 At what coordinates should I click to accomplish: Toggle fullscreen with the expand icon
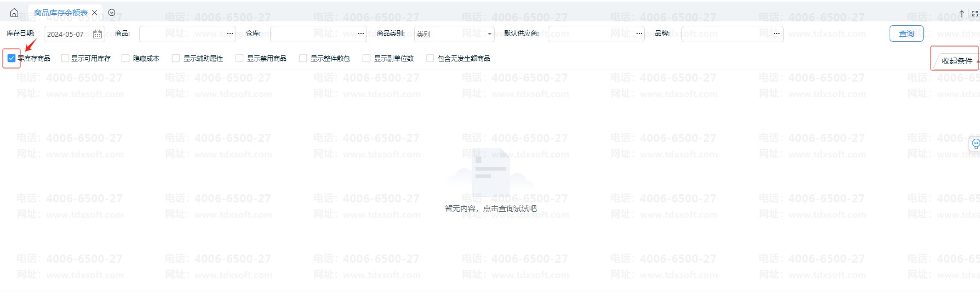point(975,14)
